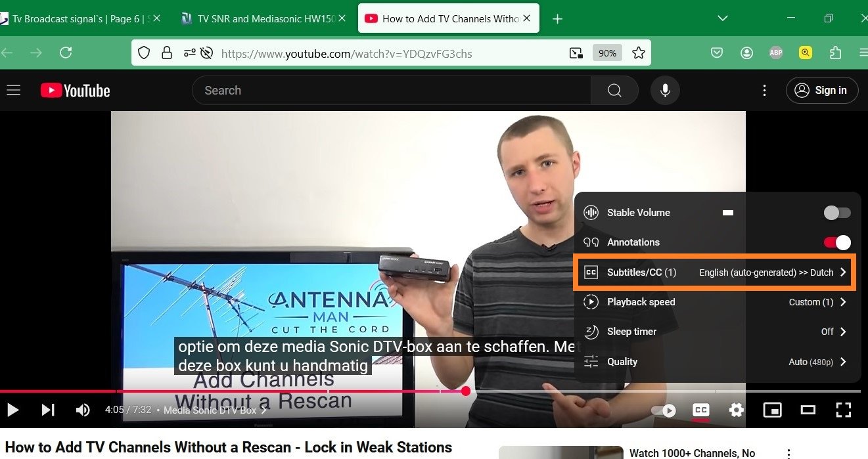Click the address bar URL
The image size is (868, 459).
(x=346, y=53)
